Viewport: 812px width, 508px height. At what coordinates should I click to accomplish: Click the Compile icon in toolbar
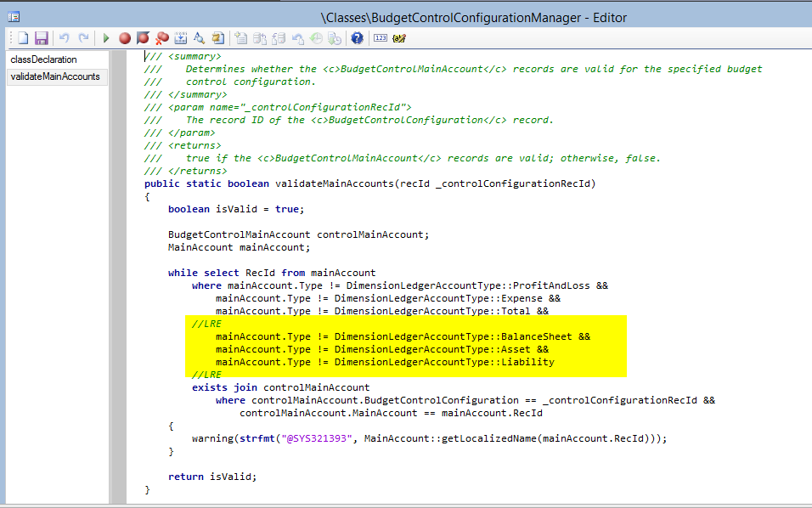(180, 38)
